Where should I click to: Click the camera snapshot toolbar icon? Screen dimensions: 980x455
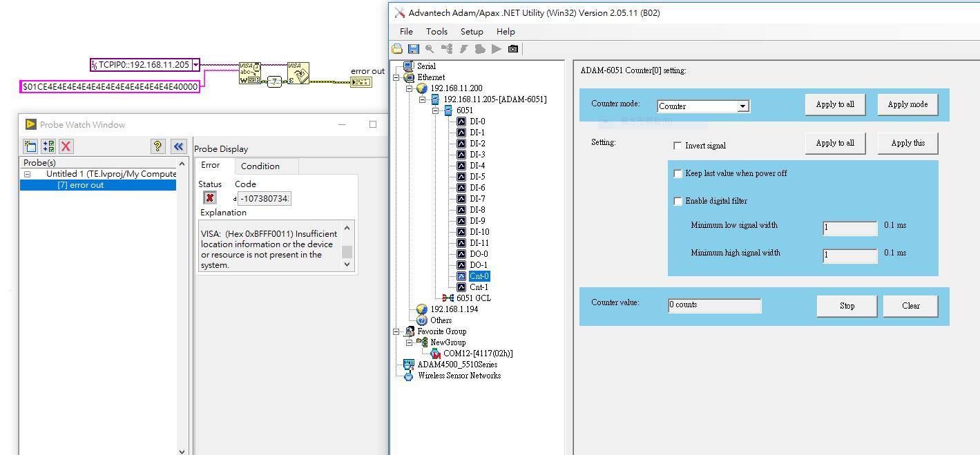[513, 49]
